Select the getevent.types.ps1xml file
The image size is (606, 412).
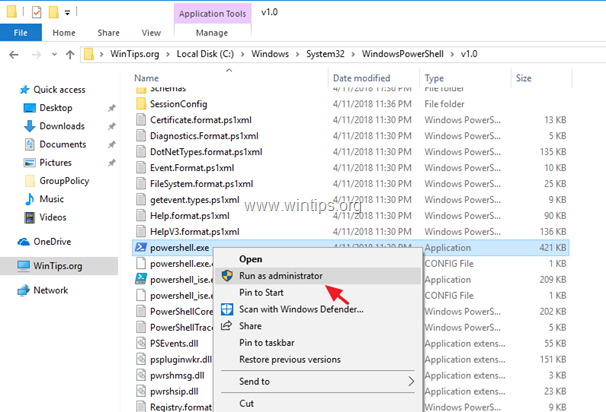tap(195, 200)
